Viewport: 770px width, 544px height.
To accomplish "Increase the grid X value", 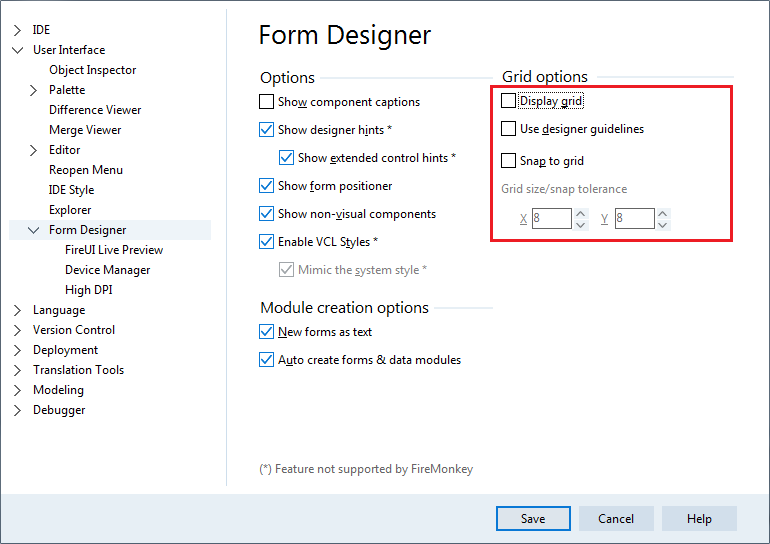I will click(580, 214).
